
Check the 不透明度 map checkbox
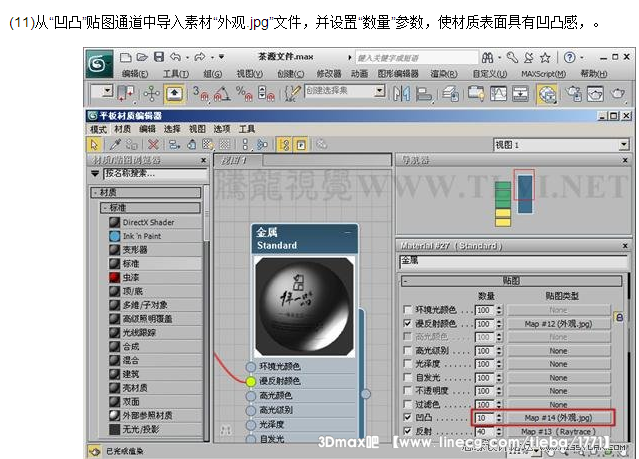point(407,391)
